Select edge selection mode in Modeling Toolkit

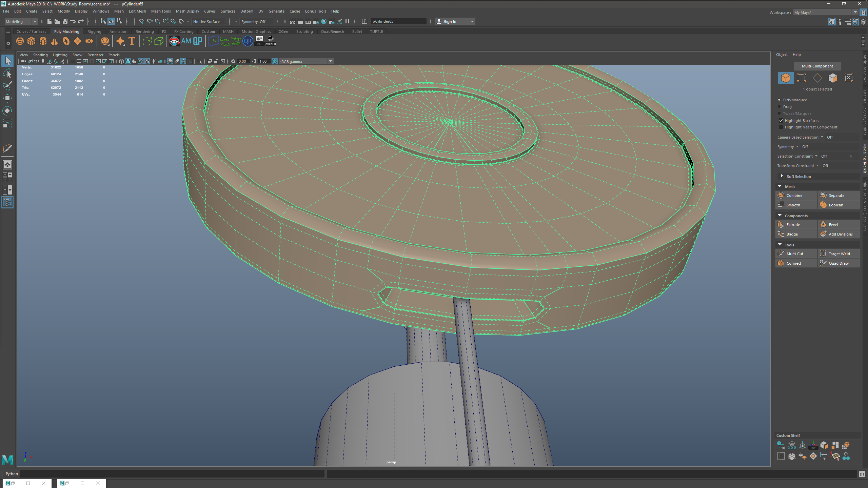[x=817, y=78]
